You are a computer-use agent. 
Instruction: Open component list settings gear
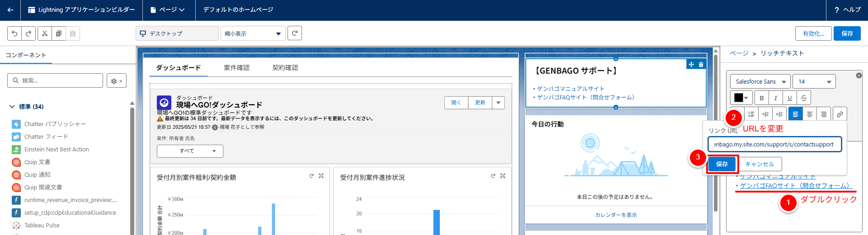pos(117,80)
